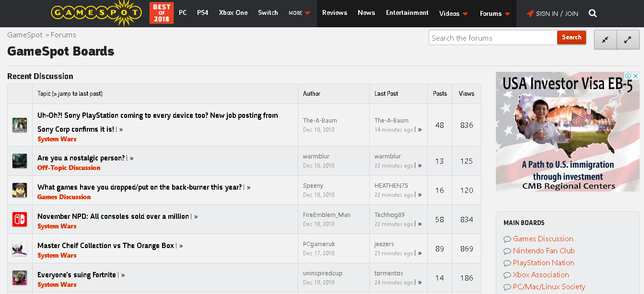
Task: Open the PlayStation Nation board
Action: (x=544, y=263)
